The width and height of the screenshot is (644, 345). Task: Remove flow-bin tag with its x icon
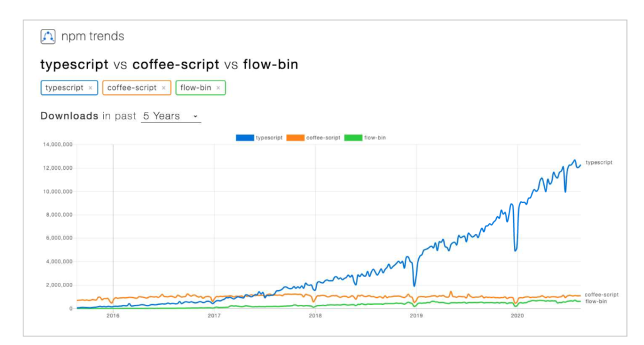pyautogui.click(x=218, y=88)
